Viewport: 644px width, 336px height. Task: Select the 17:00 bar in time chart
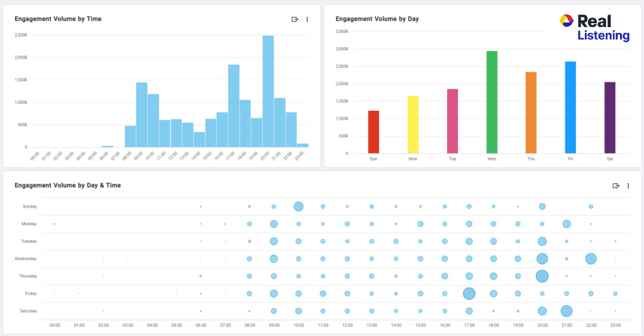click(233, 106)
